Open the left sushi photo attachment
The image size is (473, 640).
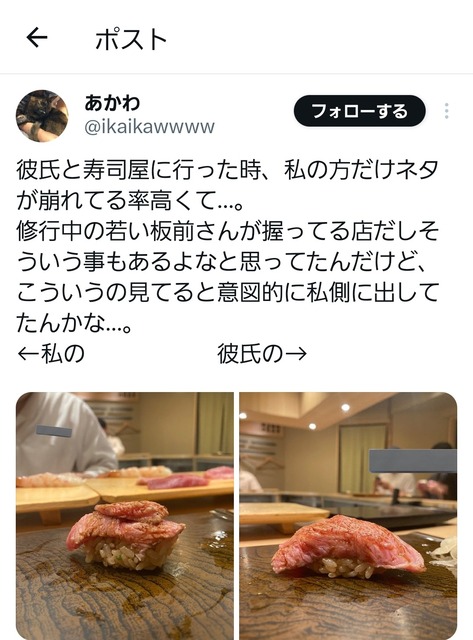tap(125, 516)
